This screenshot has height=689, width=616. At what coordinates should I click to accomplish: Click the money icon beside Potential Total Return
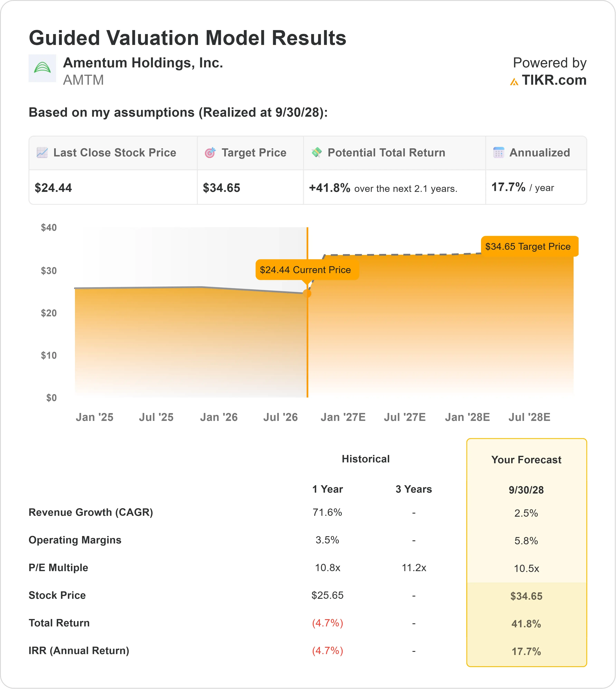click(x=316, y=152)
